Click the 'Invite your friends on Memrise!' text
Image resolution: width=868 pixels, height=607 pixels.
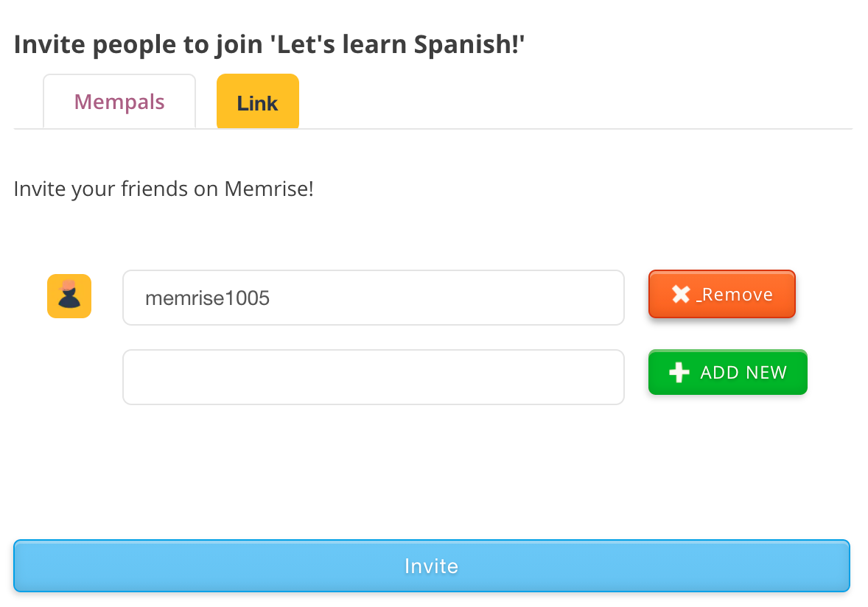click(164, 189)
